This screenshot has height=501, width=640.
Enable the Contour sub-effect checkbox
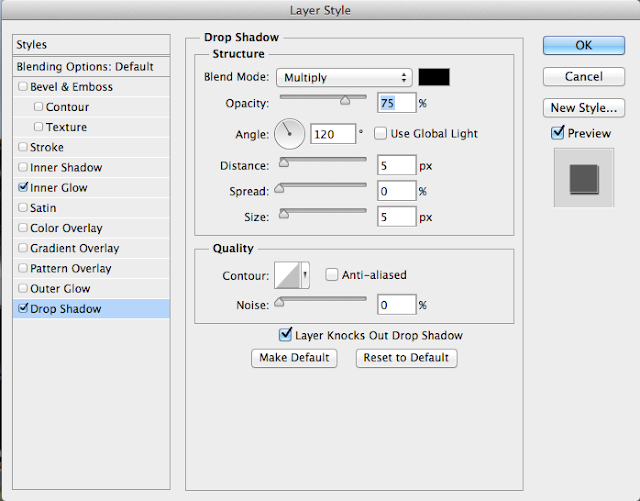click(38, 107)
